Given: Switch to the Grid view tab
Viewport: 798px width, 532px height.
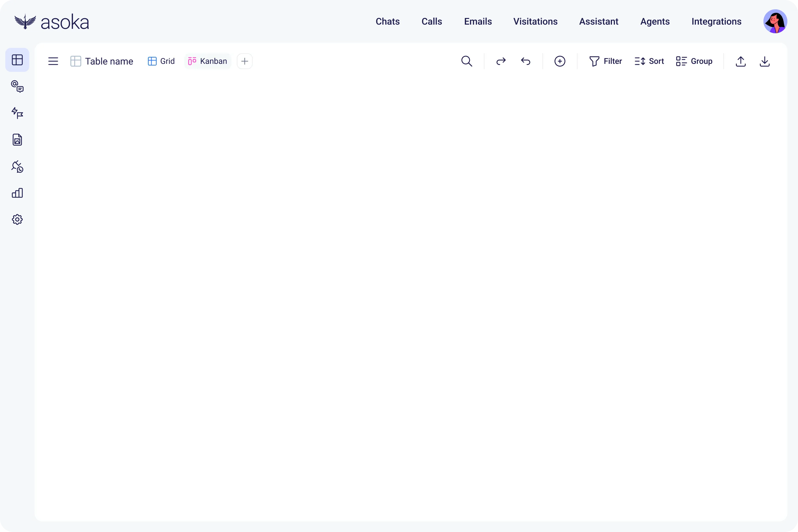Looking at the screenshot, I should [162, 62].
